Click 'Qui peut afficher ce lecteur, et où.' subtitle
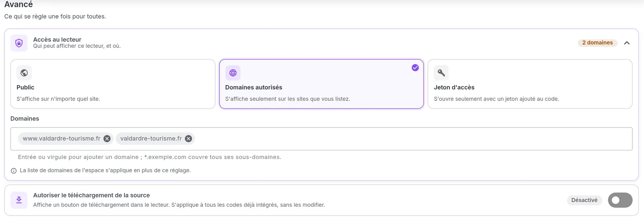The image size is (644, 220). [77, 46]
